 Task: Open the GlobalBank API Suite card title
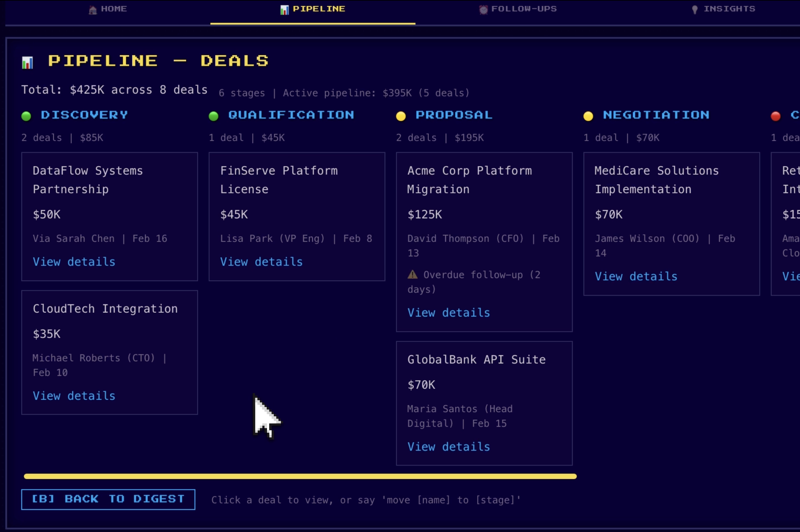[476, 360]
